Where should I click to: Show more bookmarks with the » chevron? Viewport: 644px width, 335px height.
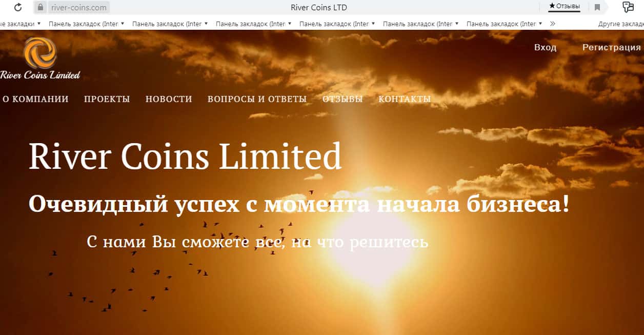point(552,24)
